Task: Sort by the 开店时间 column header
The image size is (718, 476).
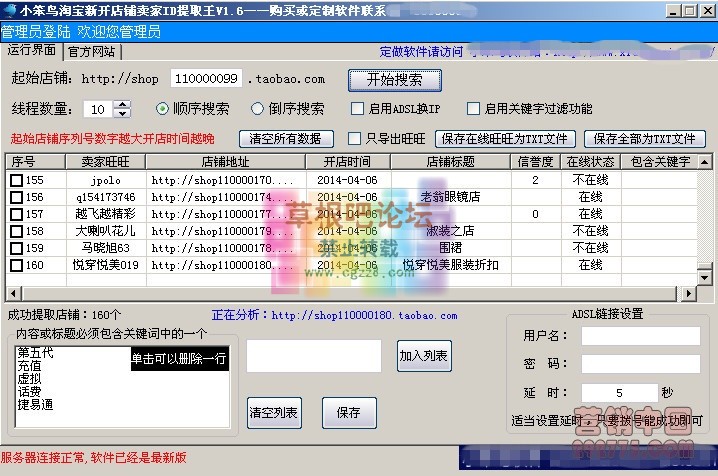Action: pyautogui.click(x=348, y=162)
